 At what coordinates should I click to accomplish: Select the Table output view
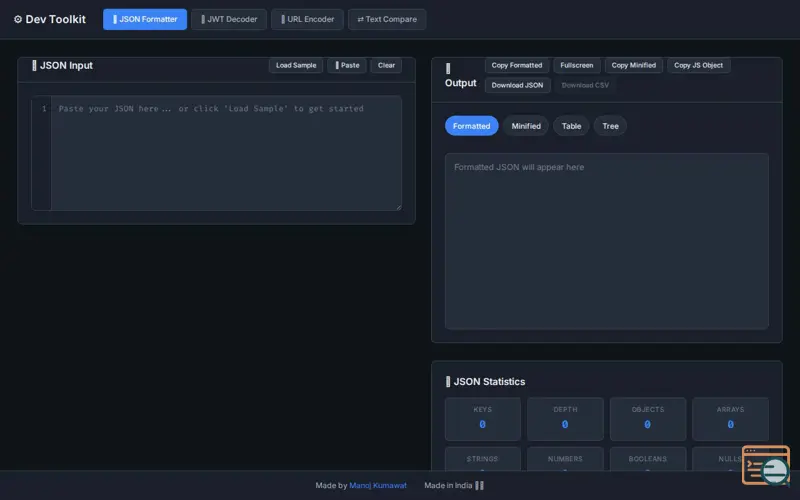tap(571, 126)
